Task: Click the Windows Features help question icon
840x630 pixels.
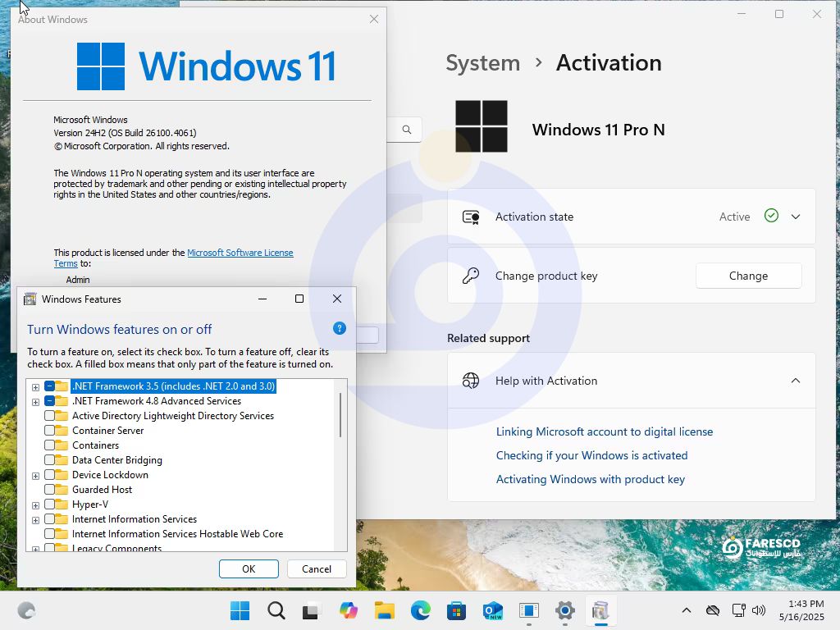Action: pyautogui.click(x=339, y=328)
